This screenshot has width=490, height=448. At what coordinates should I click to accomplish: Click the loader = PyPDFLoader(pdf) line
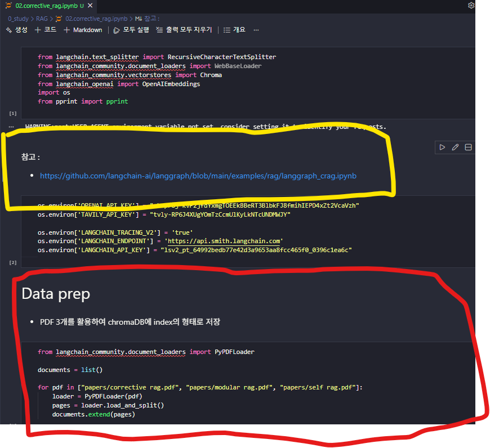(x=97, y=396)
